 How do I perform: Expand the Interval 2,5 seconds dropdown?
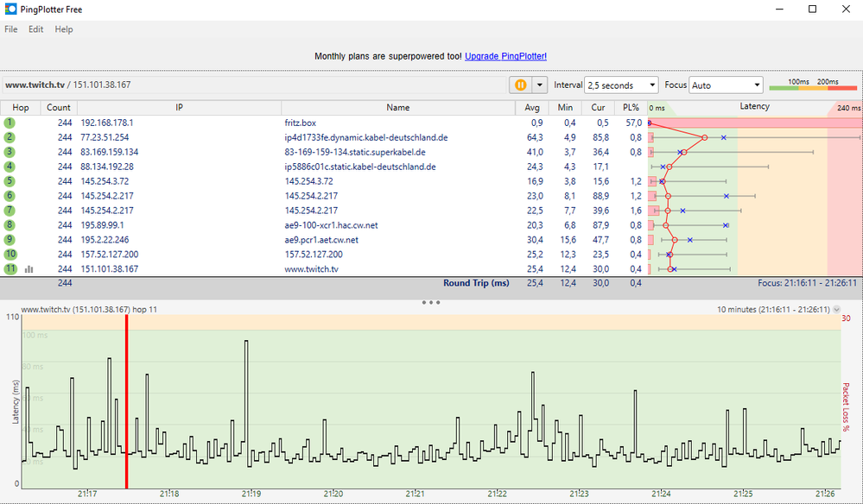coord(621,85)
